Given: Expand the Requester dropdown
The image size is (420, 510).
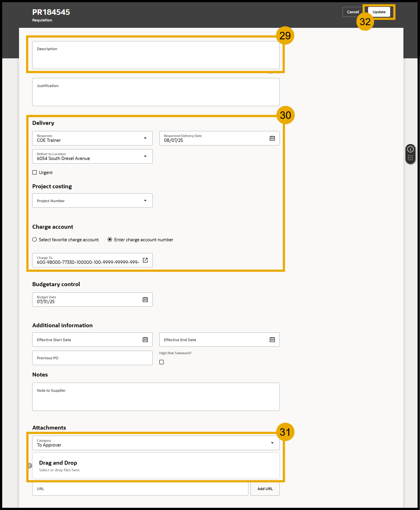Looking at the screenshot, I should (x=145, y=138).
